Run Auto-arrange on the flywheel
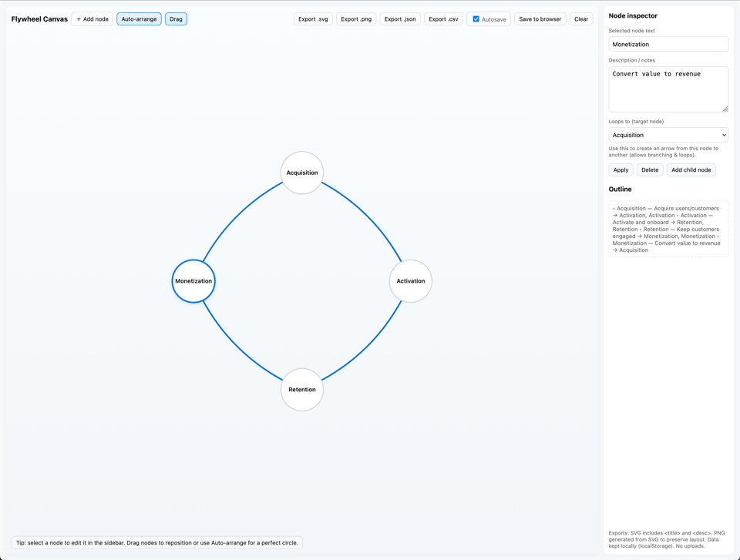The height and width of the screenshot is (560, 740). click(x=139, y=18)
